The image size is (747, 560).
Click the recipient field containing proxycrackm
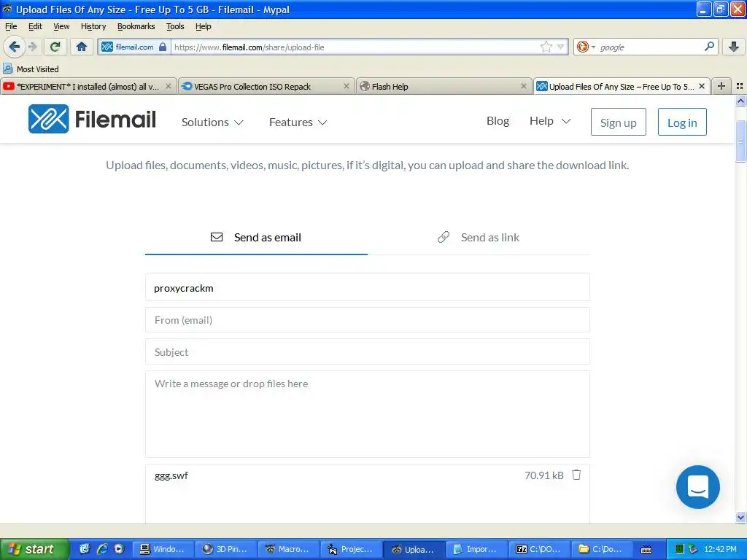click(368, 287)
